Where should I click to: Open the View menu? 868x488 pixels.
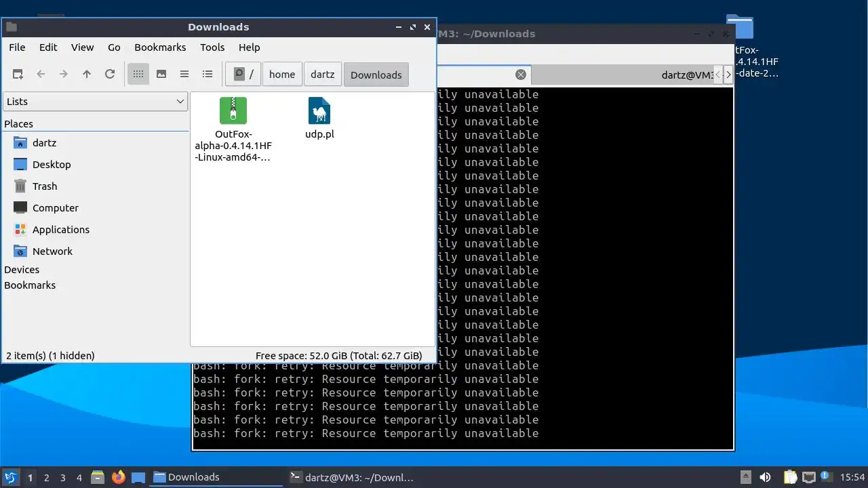[x=83, y=47]
